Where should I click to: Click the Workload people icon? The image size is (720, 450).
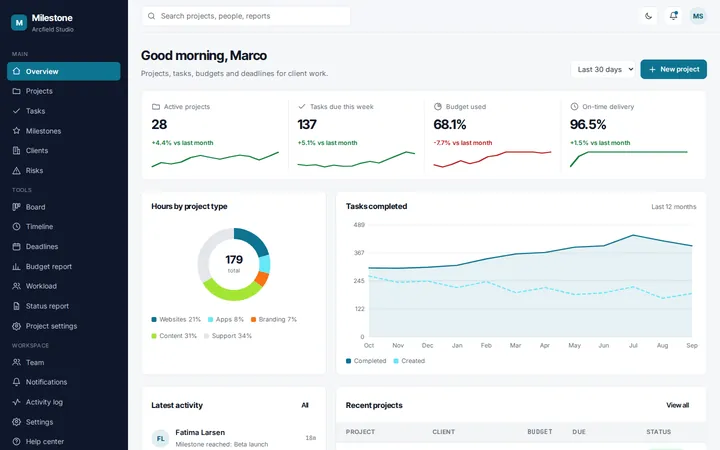click(x=17, y=286)
